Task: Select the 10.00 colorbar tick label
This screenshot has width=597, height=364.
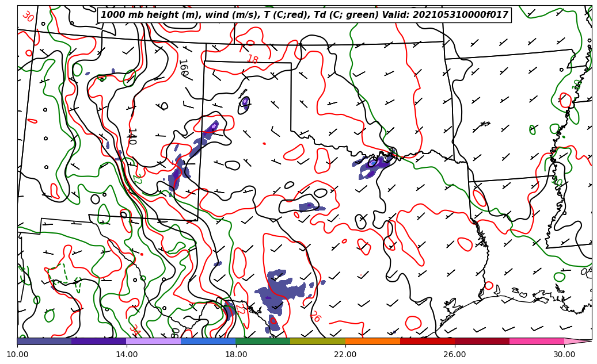Action: (x=17, y=354)
